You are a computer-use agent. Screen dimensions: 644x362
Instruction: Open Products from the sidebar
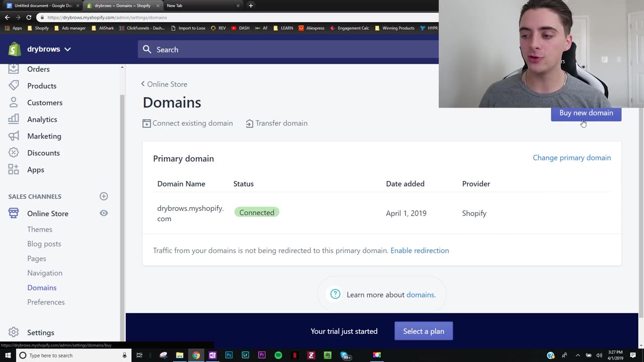42,86
